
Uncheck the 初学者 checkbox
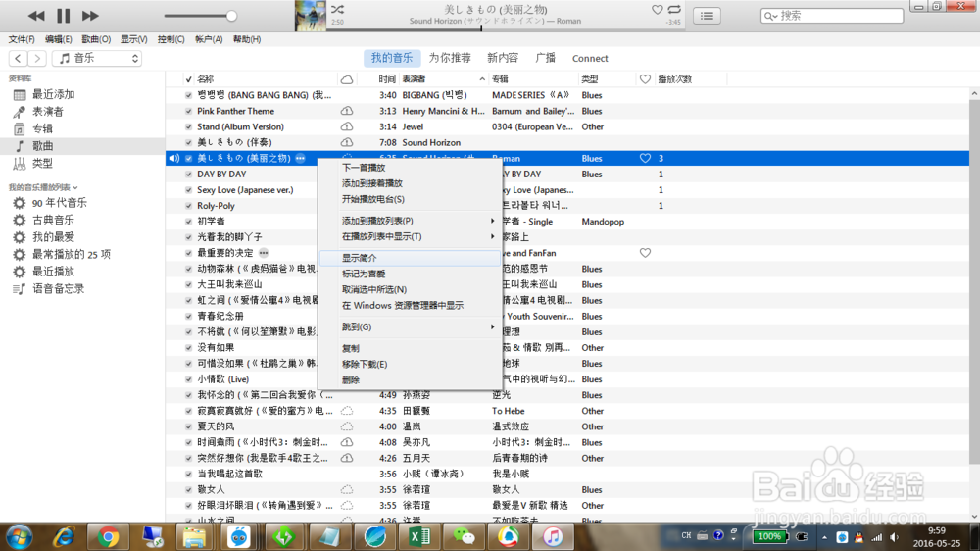click(x=189, y=222)
